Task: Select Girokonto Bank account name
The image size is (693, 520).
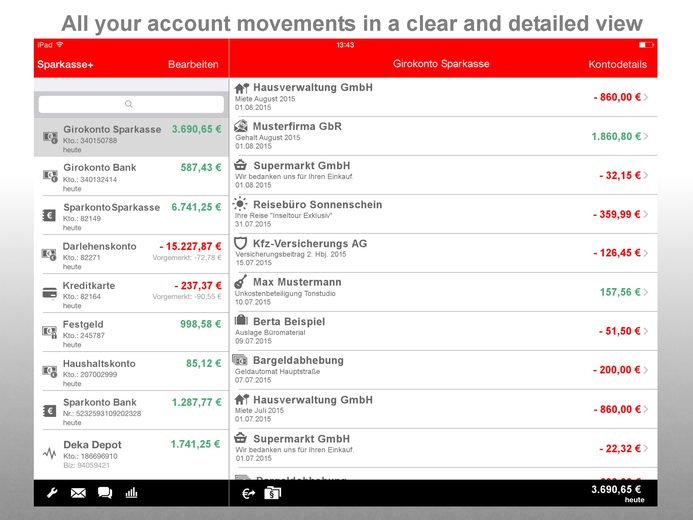Action: click(x=100, y=167)
